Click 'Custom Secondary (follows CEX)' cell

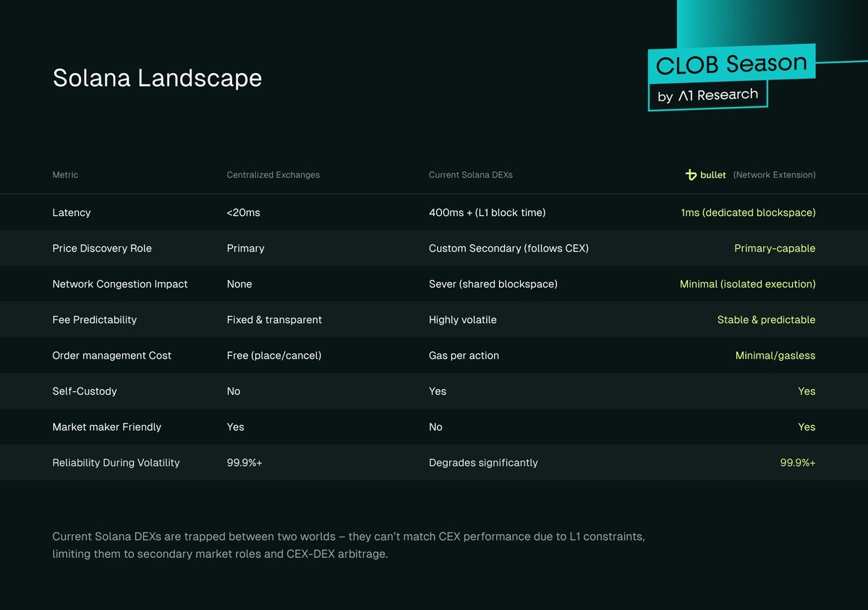509,248
